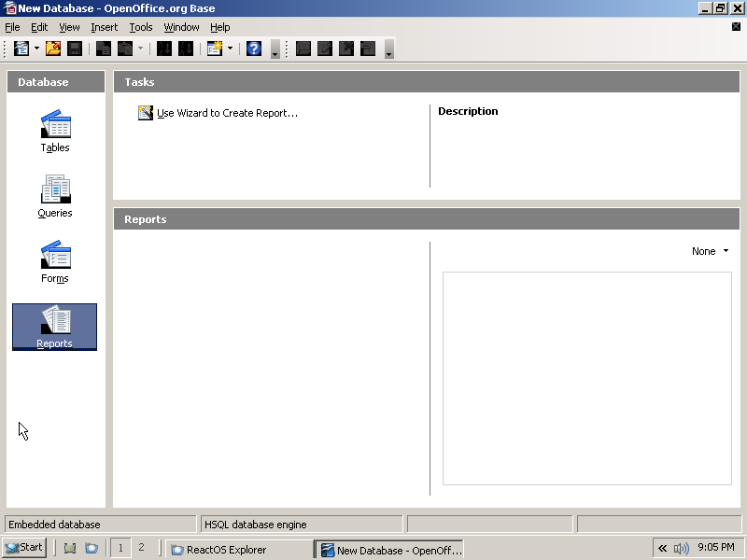Click the show desktop quick launch icon
This screenshot has width=747, height=560.
pyautogui.click(x=70, y=548)
